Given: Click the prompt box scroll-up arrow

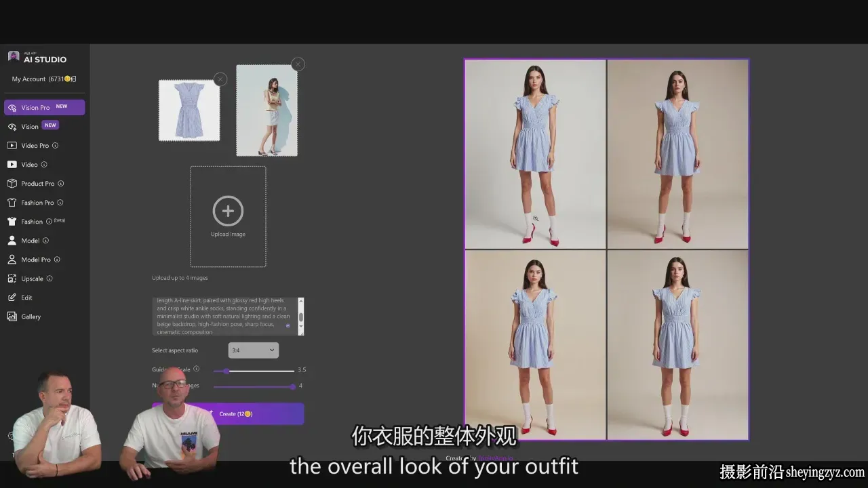Looking at the screenshot, I should pyautogui.click(x=301, y=300).
